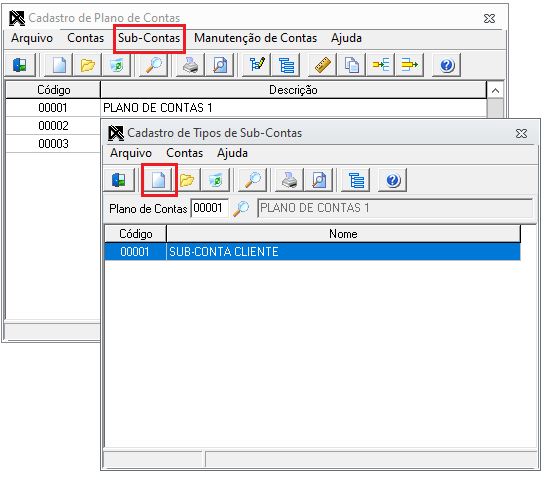Click the scroll up arrow in accounts list
The image size is (547, 477).
point(495,90)
